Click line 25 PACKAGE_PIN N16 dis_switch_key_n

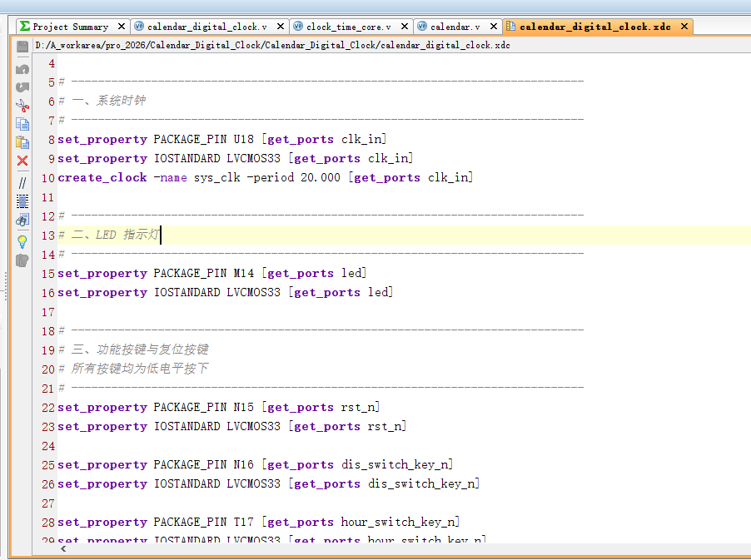tap(256, 465)
